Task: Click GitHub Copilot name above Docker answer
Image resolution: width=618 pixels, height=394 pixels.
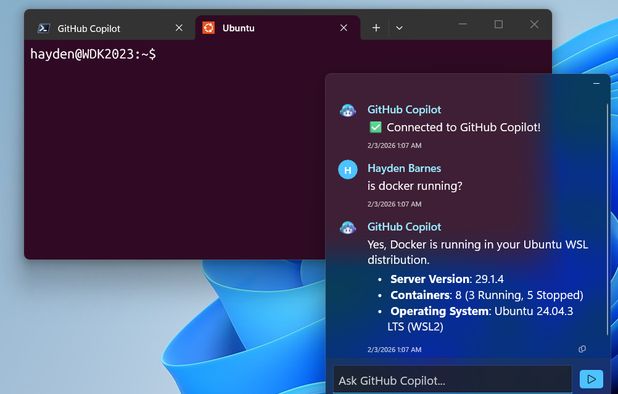Action: [x=404, y=227]
